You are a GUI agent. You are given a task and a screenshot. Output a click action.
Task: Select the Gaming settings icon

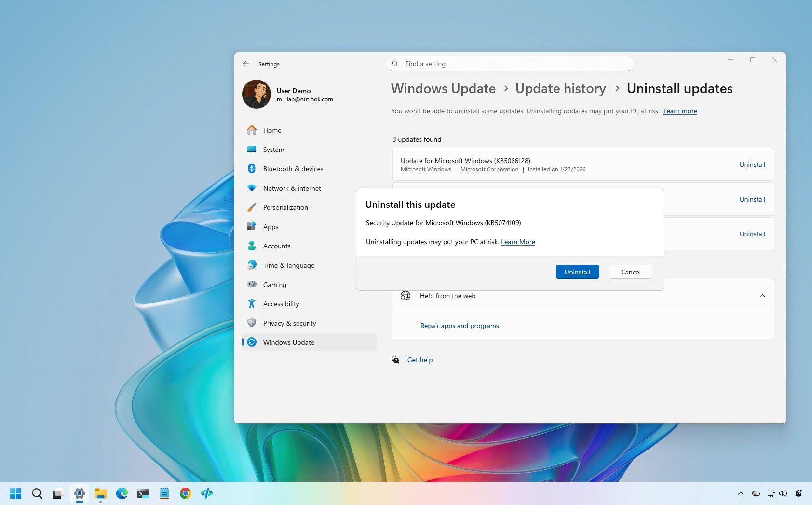252,285
